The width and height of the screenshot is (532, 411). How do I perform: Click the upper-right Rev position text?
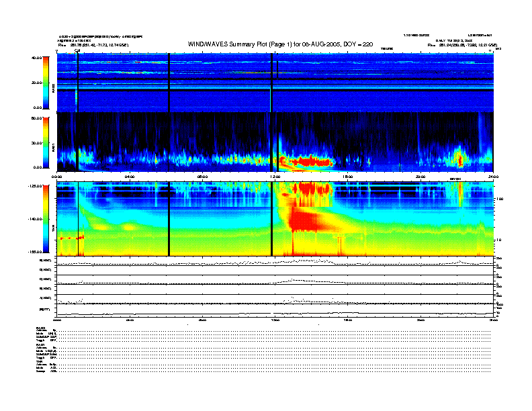[462, 45]
